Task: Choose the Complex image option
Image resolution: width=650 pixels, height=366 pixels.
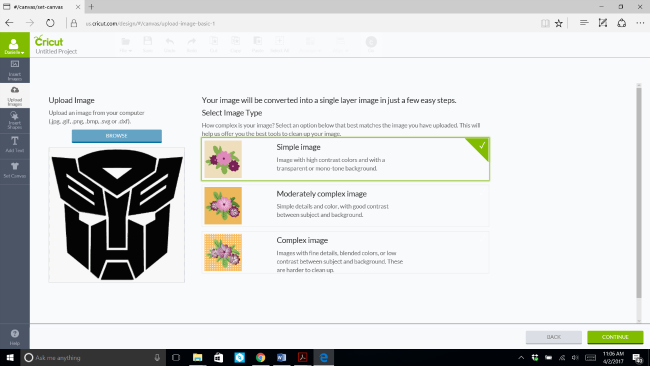Action: click(x=345, y=252)
